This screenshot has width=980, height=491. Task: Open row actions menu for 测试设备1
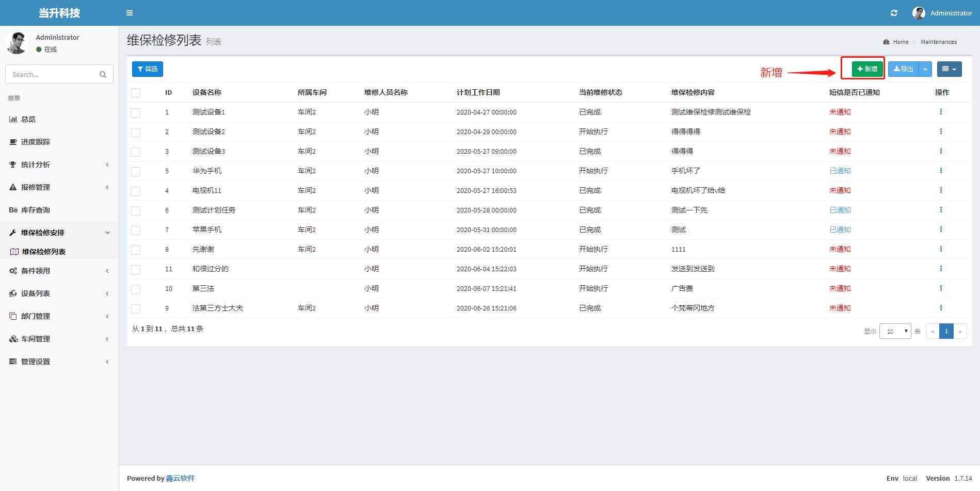point(941,112)
